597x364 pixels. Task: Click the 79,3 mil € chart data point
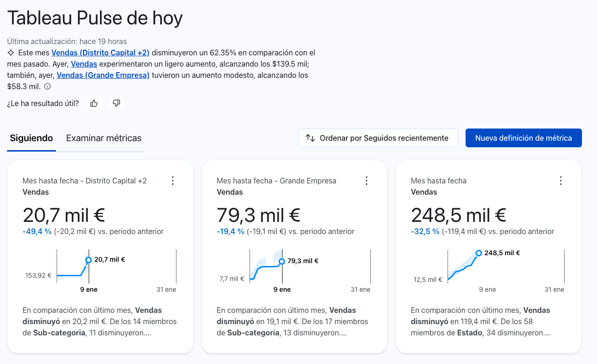tap(282, 261)
